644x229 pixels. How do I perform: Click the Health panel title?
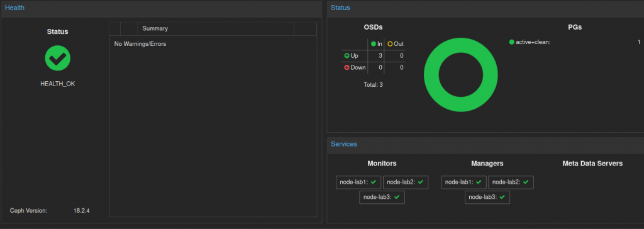click(15, 8)
